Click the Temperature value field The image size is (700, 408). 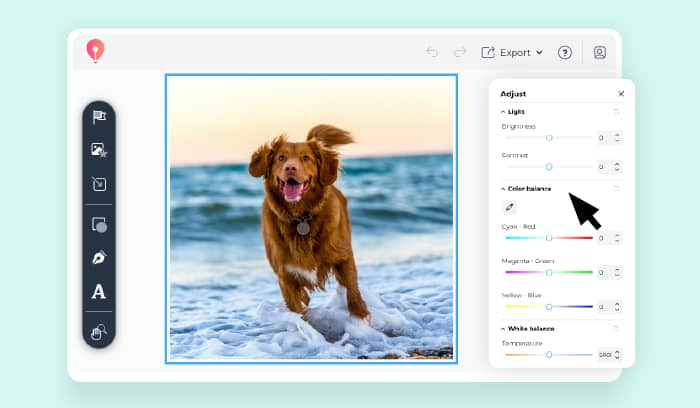pyautogui.click(x=605, y=354)
